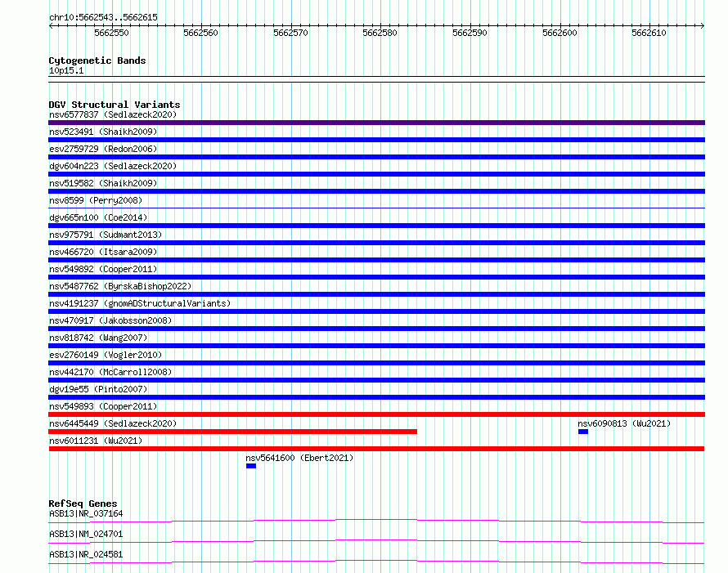Click the 10p15.1 band label
Screen dimensions: 728x573
pos(66,70)
